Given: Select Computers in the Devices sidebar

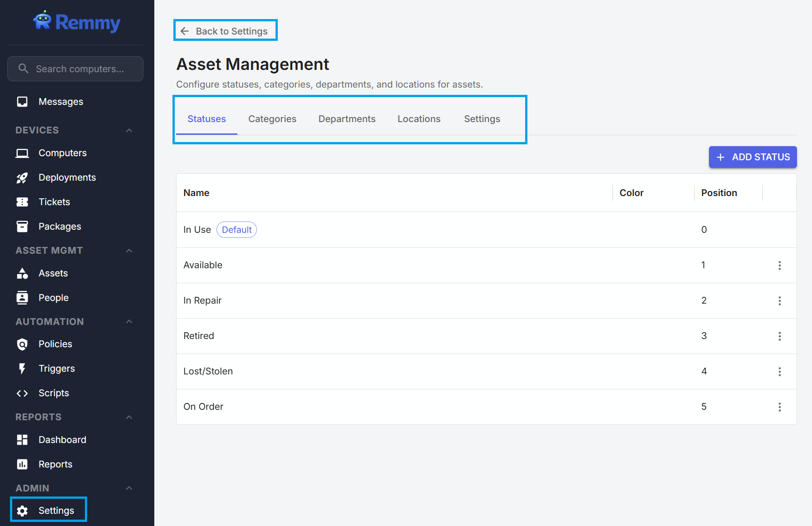Looking at the screenshot, I should pyautogui.click(x=62, y=153).
